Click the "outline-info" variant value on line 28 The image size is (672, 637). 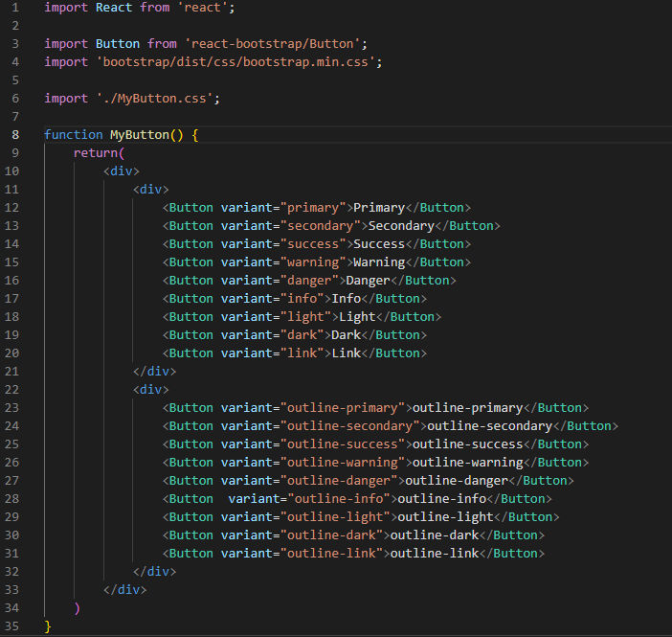pyautogui.click(x=339, y=498)
